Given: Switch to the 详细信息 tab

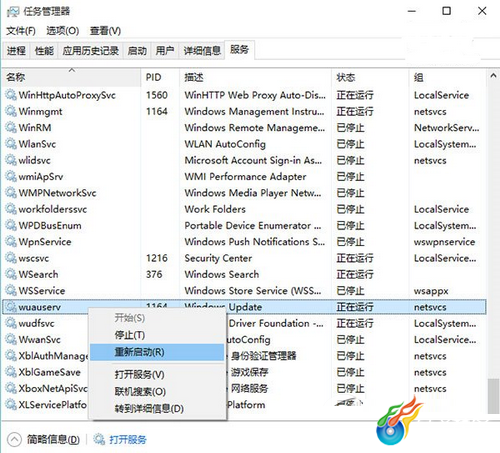Looking at the screenshot, I should pos(202,51).
